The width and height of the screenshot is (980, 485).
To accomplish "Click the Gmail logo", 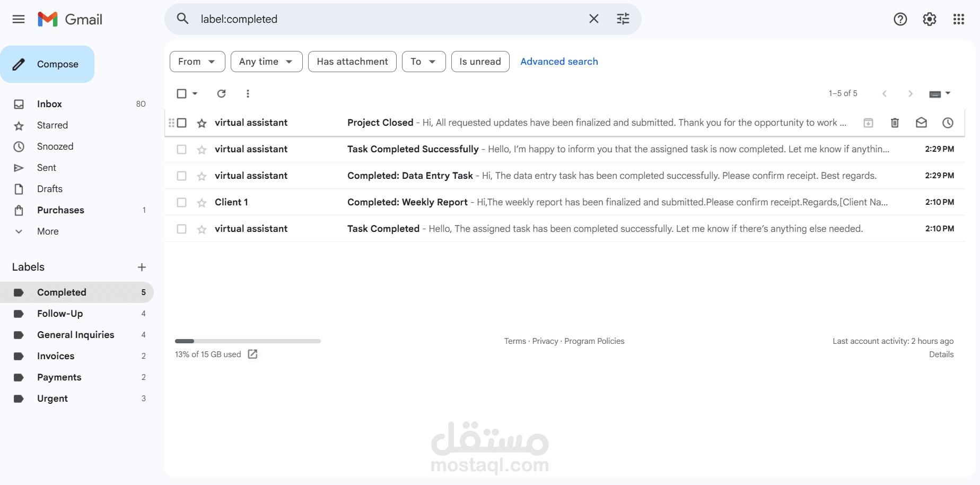I will click(70, 19).
